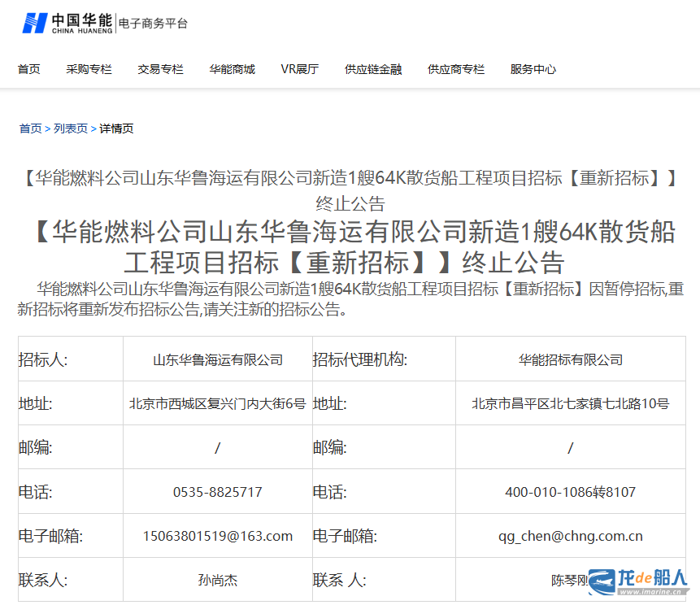The height and width of the screenshot is (605, 700).
Task: Click the 首页 breadcrumb link
Action: [30, 128]
